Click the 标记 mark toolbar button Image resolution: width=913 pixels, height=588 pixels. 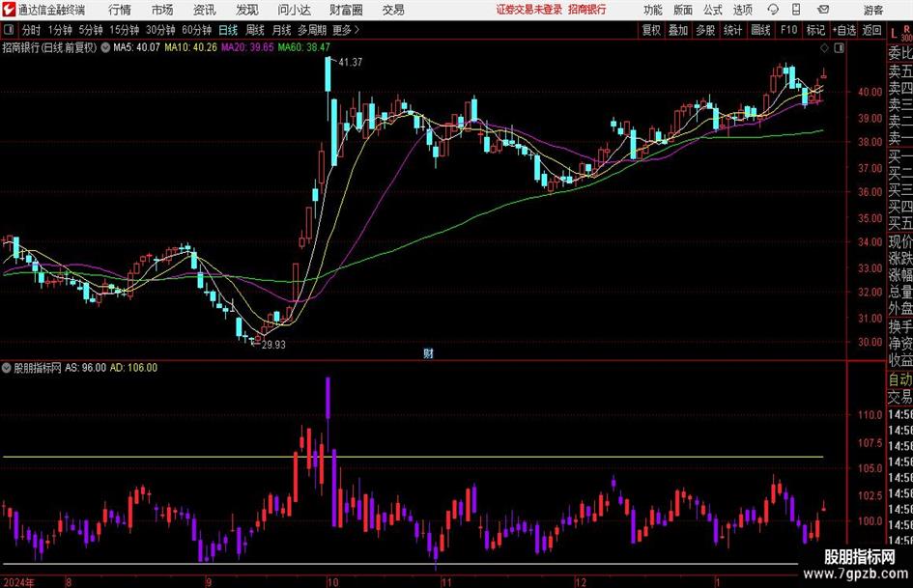[815, 30]
